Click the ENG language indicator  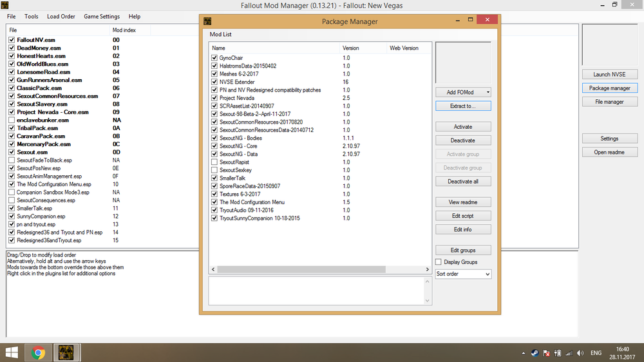pos(596,353)
